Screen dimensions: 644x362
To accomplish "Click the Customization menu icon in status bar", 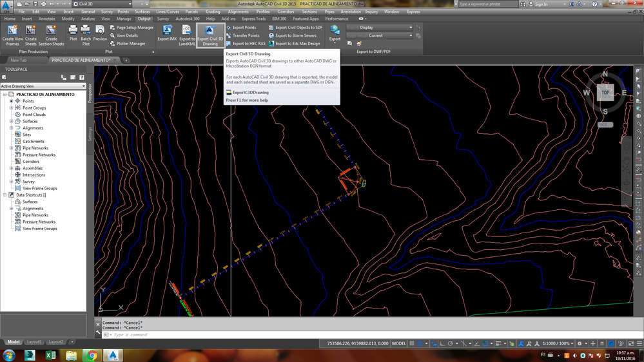I will tap(639, 343).
